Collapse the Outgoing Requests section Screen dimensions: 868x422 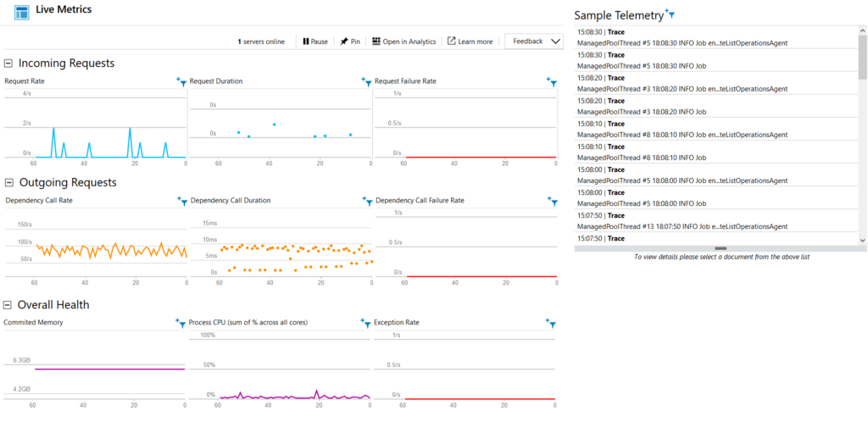pyautogui.click(x=8, y=182)
